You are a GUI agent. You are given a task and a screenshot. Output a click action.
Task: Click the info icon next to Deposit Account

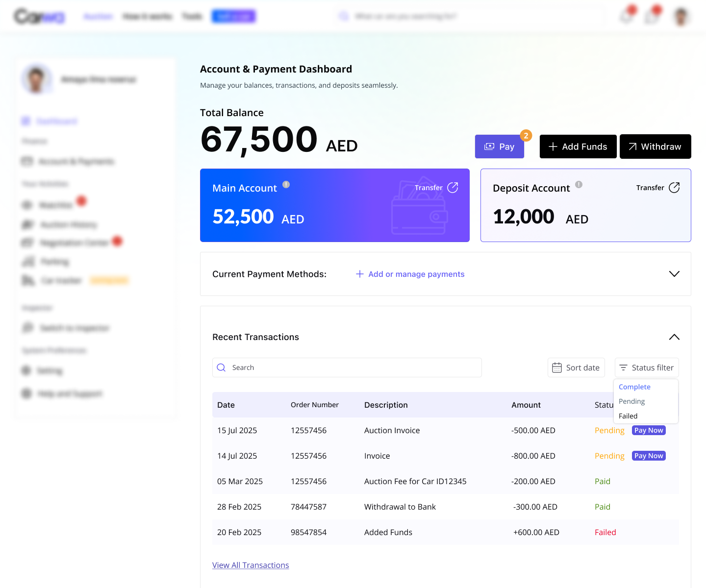(579, 185)
